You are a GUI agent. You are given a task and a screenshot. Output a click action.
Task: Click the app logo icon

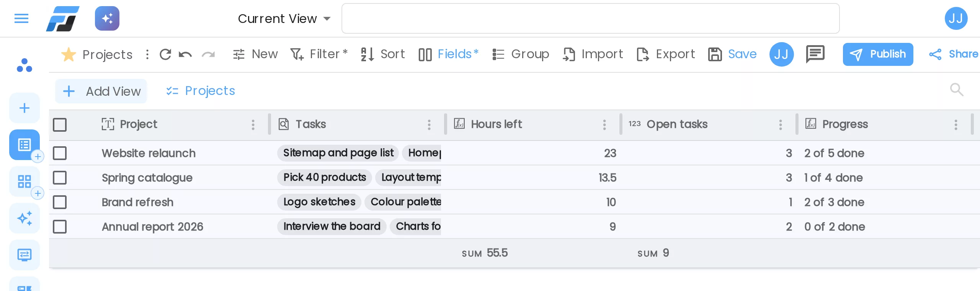tap(63, 18)
